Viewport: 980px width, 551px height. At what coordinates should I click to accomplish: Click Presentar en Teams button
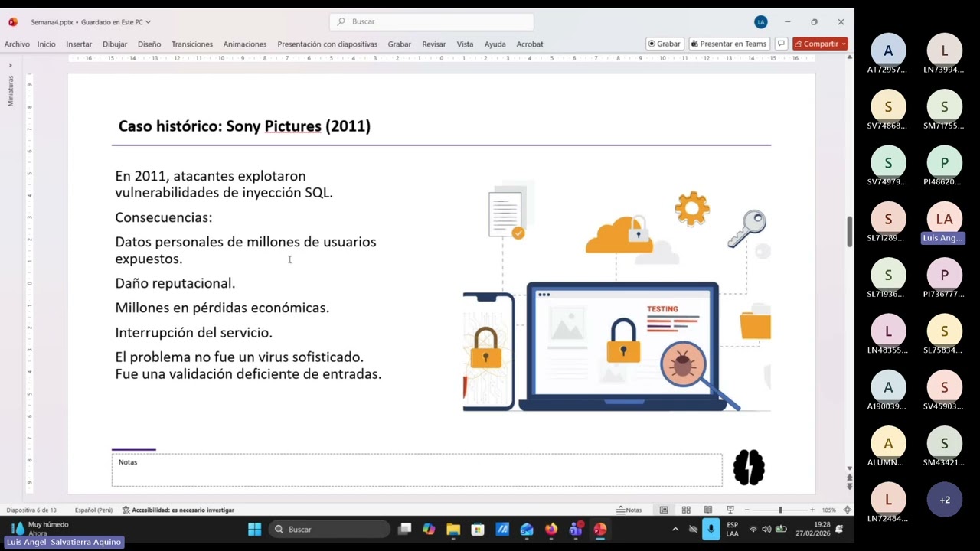729,44
